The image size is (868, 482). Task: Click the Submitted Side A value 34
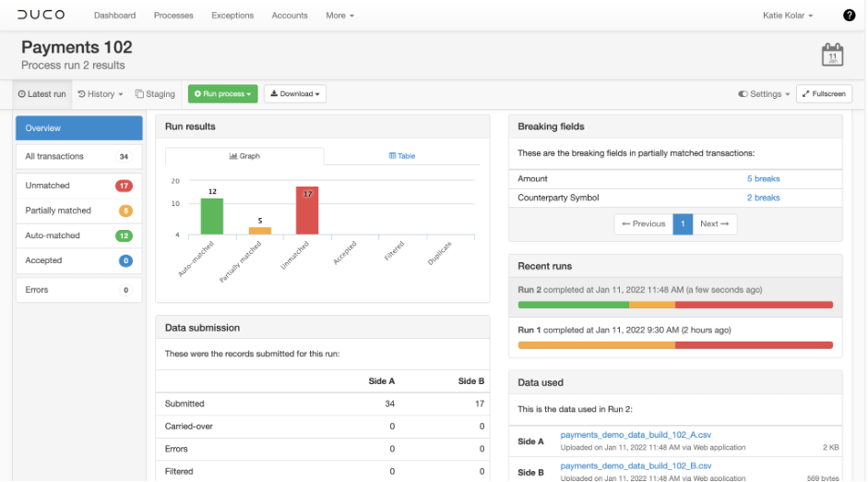(389, 404)
